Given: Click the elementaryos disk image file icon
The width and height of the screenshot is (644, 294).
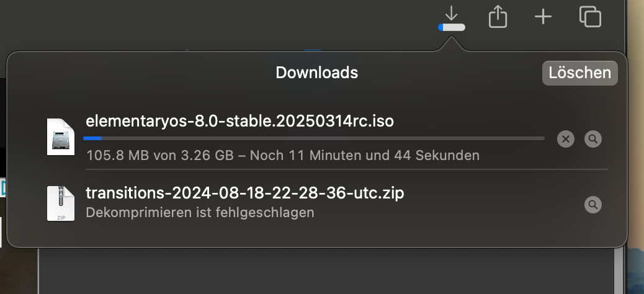Looking at the screenshot, I should click(61, 136).
